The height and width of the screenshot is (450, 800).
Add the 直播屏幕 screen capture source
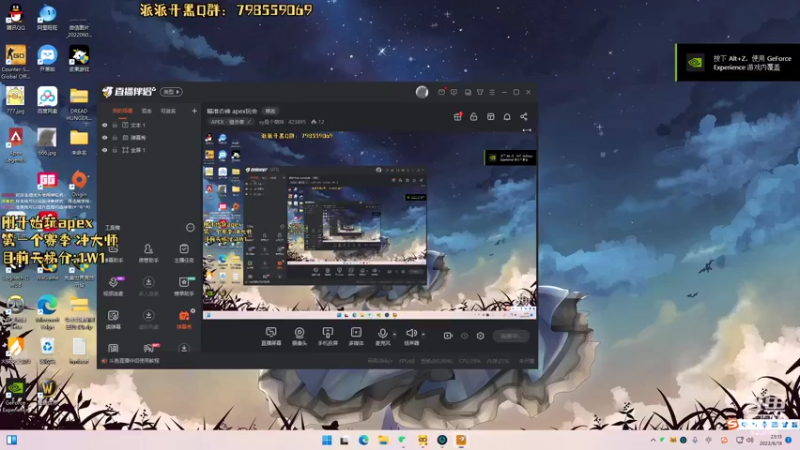pyautogui.click(x=271, y=336)
